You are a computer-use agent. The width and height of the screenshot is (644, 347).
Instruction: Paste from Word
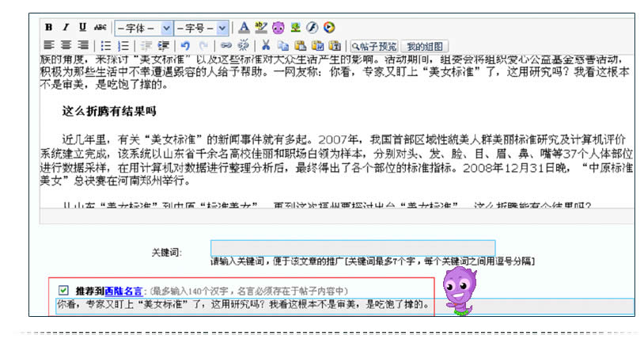tap(317, 46)
